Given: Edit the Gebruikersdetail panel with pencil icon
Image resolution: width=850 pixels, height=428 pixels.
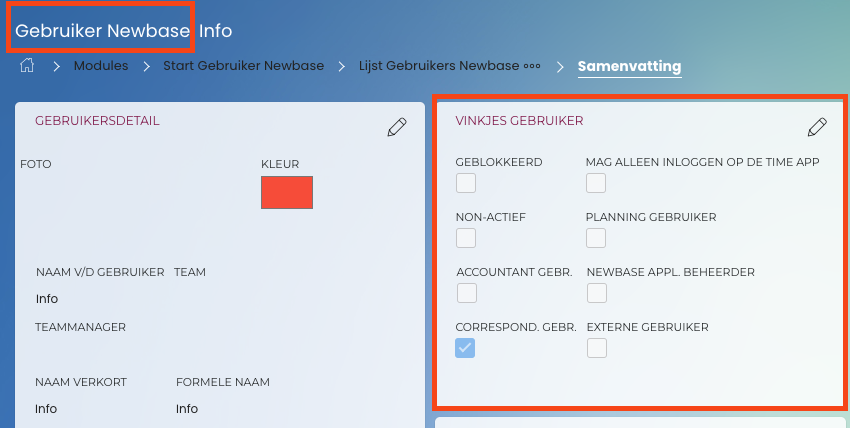Looking at the screenshot, I should click(x=397, y=127).
